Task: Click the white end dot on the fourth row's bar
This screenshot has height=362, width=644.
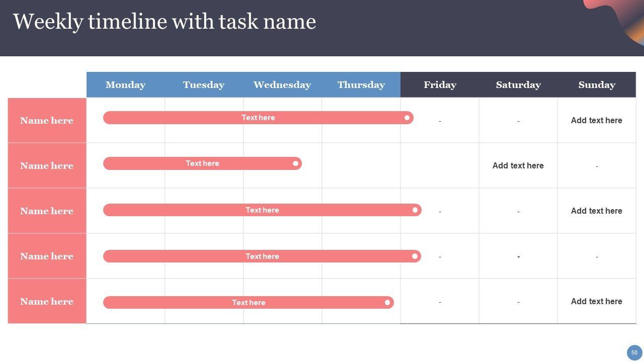Action: [x=415, y=256]
